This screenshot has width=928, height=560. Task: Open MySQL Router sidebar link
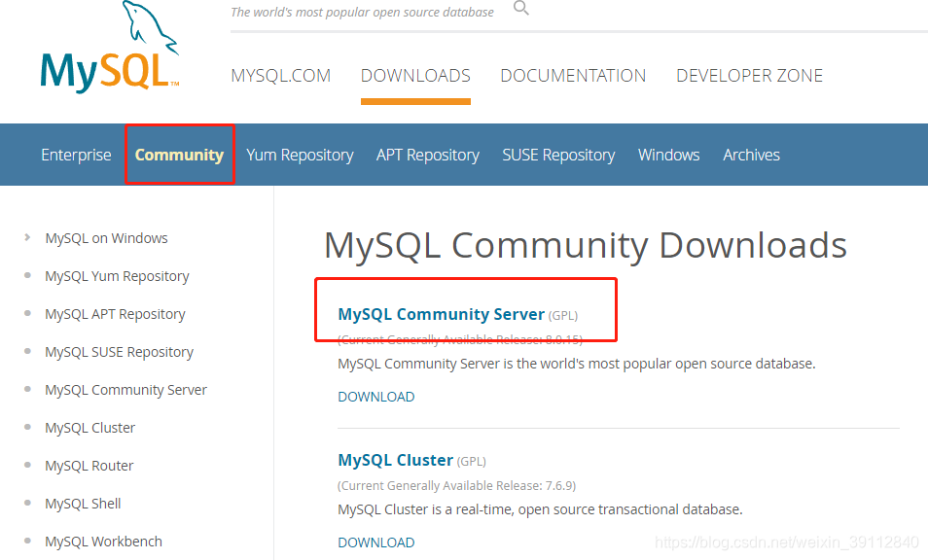[x=89, y=466]
